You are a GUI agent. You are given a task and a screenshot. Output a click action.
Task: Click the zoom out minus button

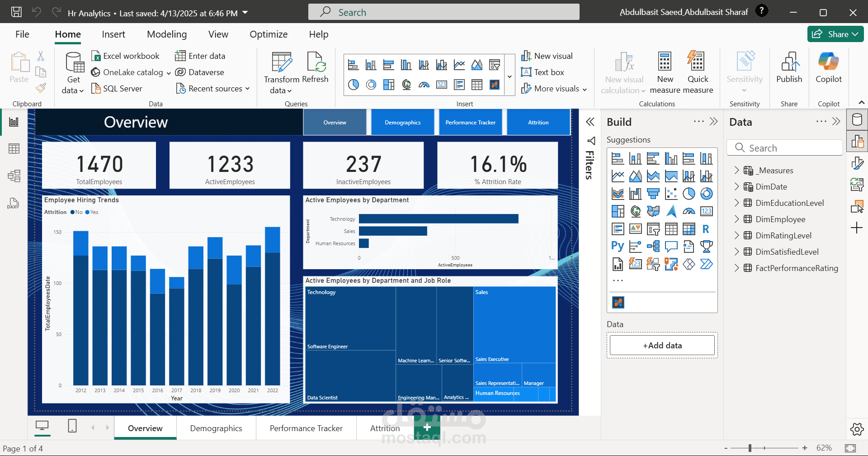(x=726, y=448)
